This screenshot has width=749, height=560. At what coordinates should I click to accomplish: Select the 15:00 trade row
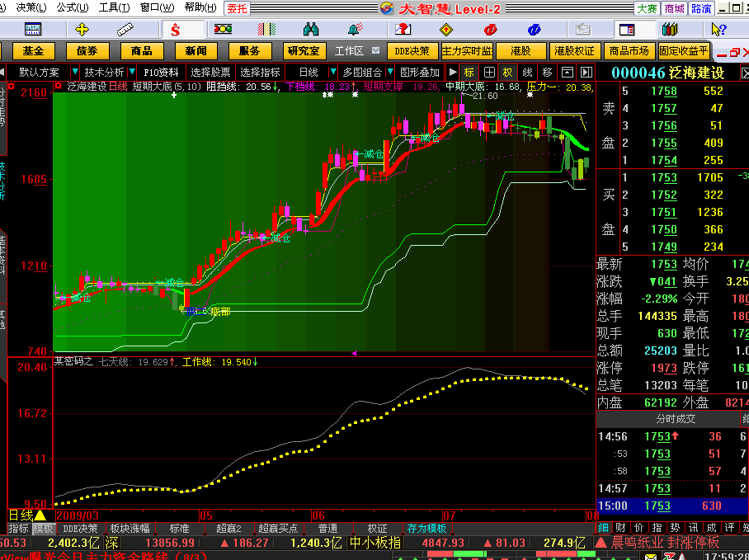[x=672, y=506]
